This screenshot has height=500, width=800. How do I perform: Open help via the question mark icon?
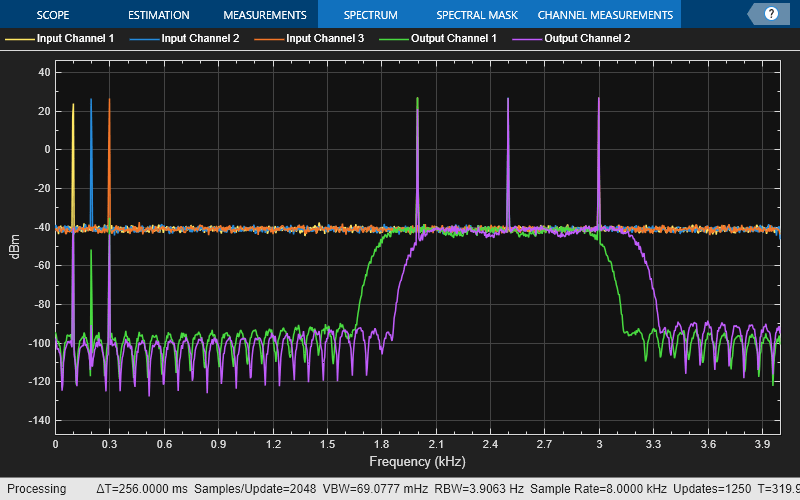(771, 14)
